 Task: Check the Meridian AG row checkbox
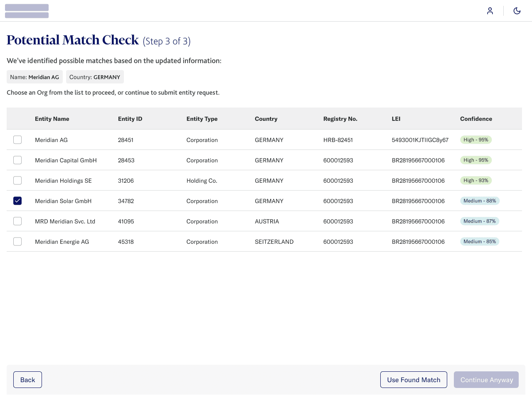point(17,140)
